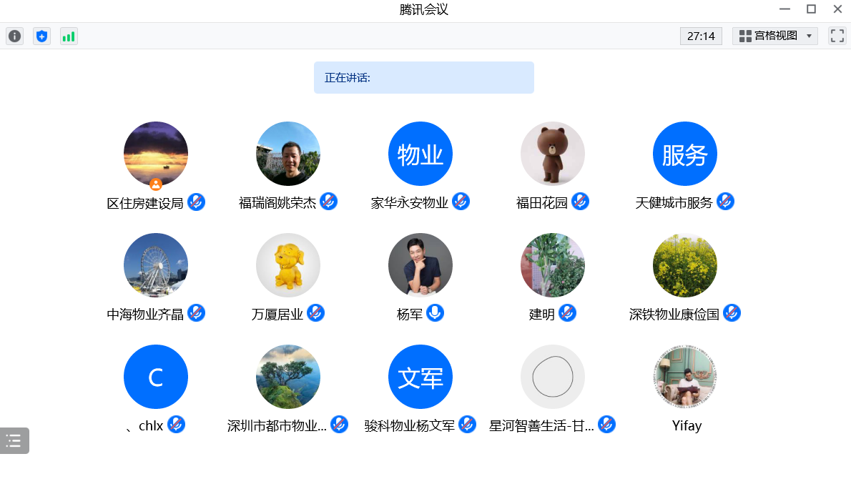Click the muted mic icon beside 区住房建设局

(x=197, y=202)
